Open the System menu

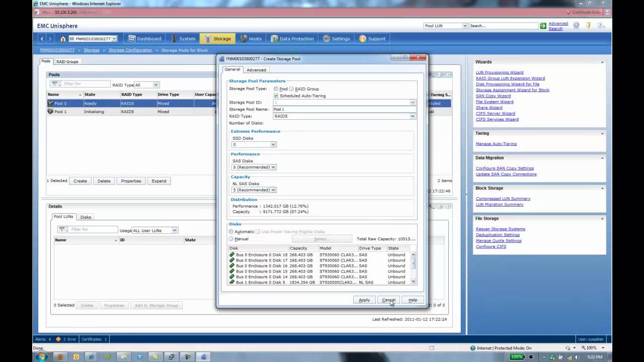click(183, 39)
